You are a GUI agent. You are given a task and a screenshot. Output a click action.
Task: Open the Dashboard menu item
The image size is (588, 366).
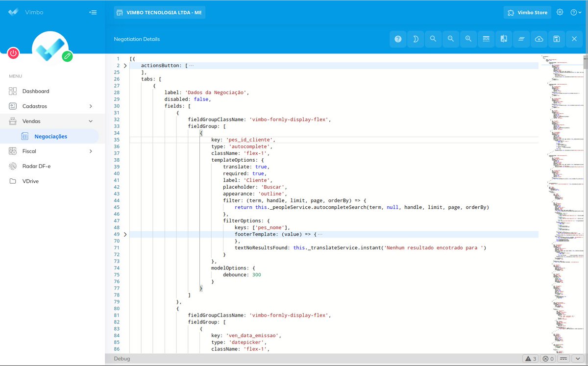coord(35,91)
